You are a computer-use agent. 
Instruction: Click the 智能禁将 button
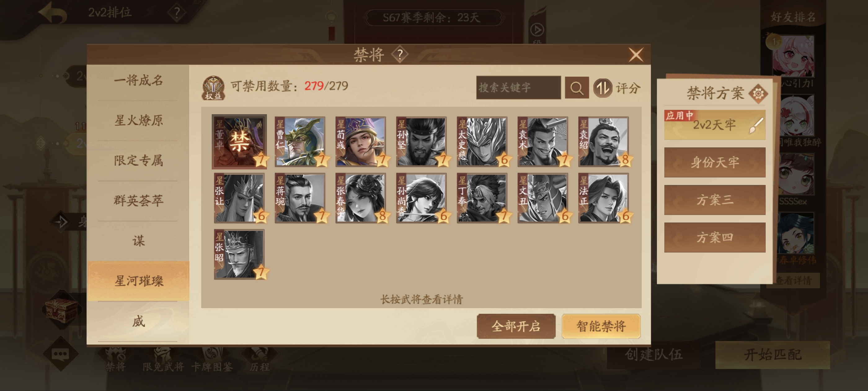click(601, 326)
